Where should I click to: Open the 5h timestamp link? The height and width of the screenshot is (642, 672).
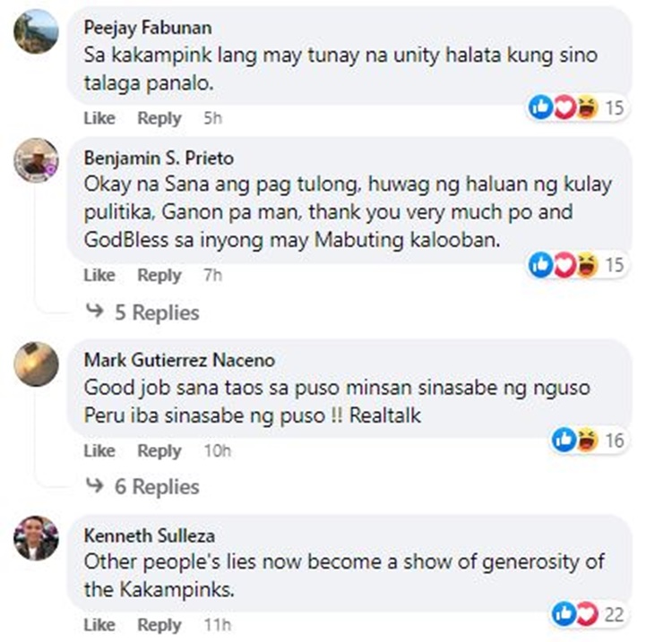(213, 118)
